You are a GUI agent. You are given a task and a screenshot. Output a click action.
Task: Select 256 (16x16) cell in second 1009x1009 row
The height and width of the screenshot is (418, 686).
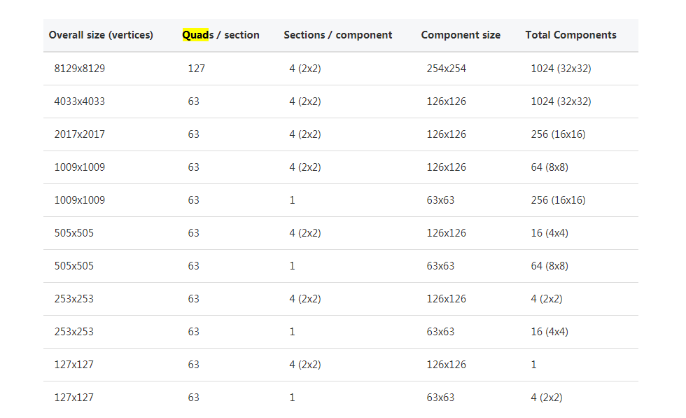pos(558,200)
